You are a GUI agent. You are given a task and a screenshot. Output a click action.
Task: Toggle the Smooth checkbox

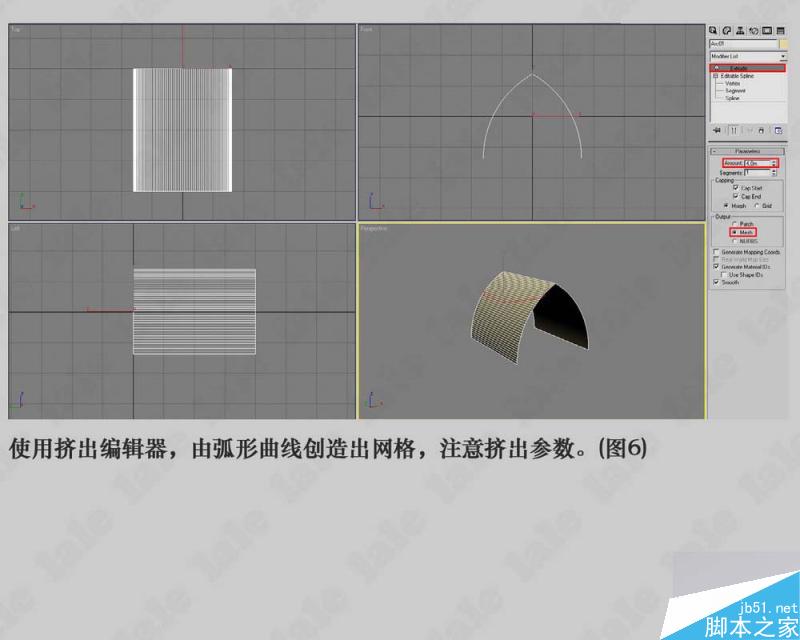tap(715, 282)
